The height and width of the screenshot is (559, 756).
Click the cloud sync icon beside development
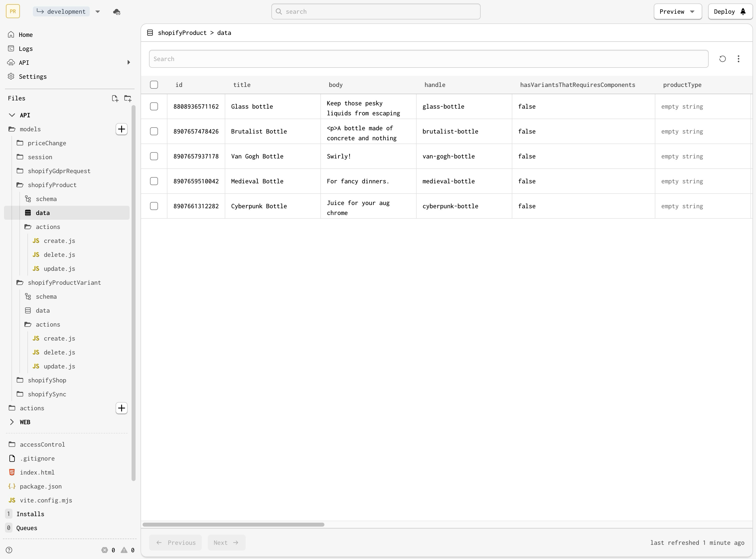(x=117, y=12)
